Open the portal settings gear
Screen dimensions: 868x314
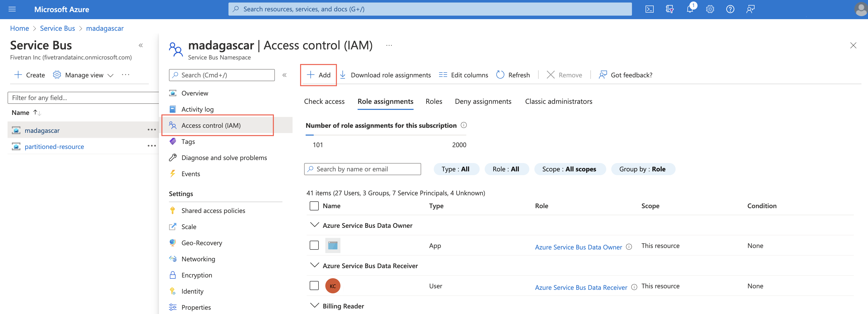[x=710, y=9]
